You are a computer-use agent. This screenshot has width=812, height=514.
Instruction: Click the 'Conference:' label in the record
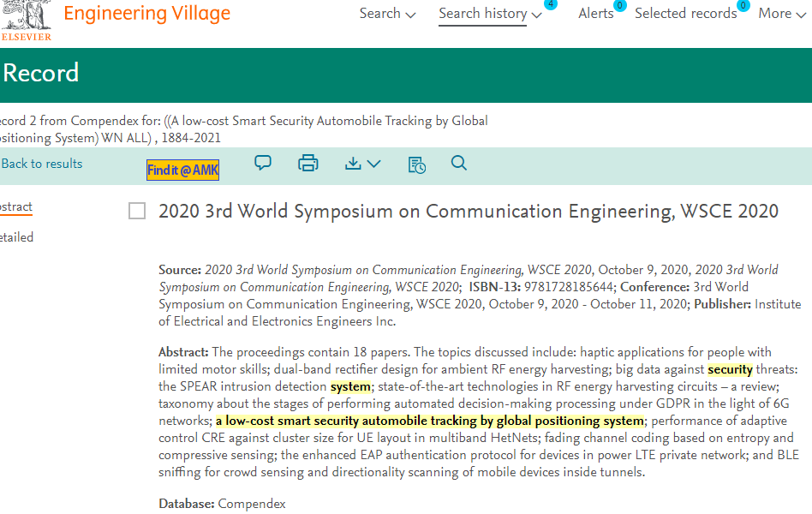pos(654,287)
